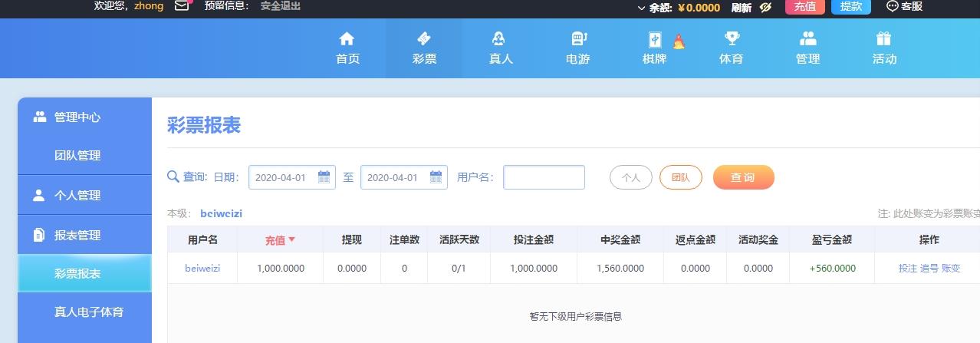This screenshot has height=343, width=980.
Task: Expand 个人管理 sidebar section
Action: 84,195
